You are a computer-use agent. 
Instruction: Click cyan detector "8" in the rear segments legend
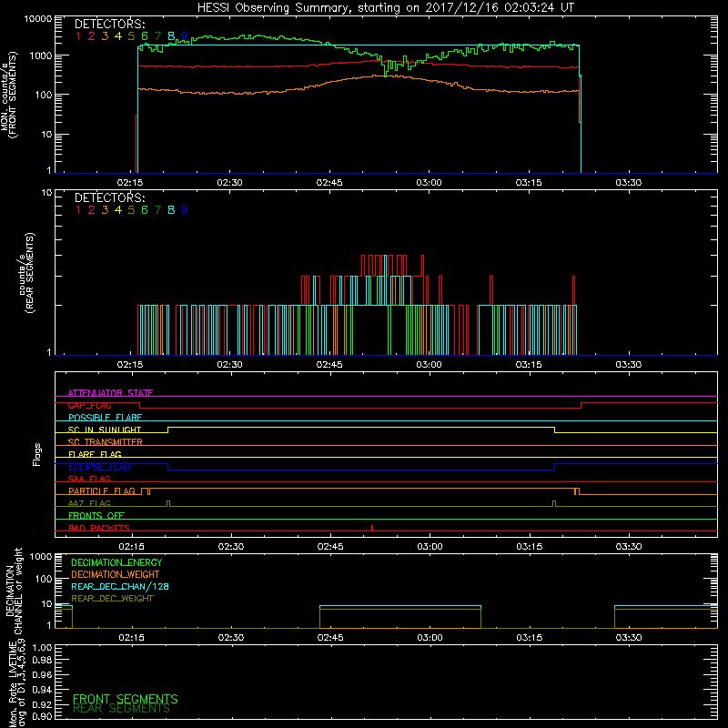click(x=171, y=210)
